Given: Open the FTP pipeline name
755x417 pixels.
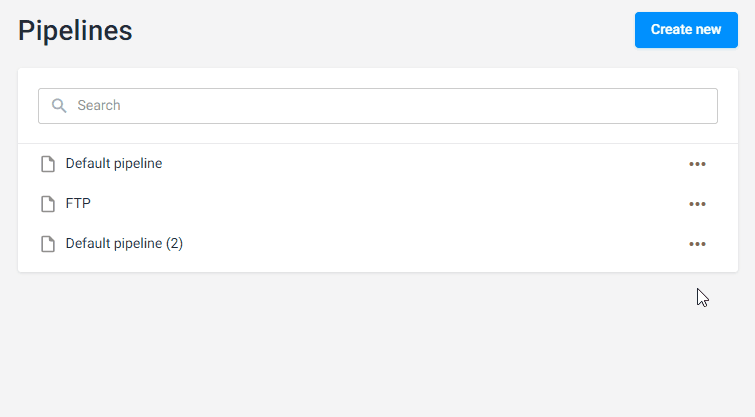Looking at the screenshot, I should [78, 203].
